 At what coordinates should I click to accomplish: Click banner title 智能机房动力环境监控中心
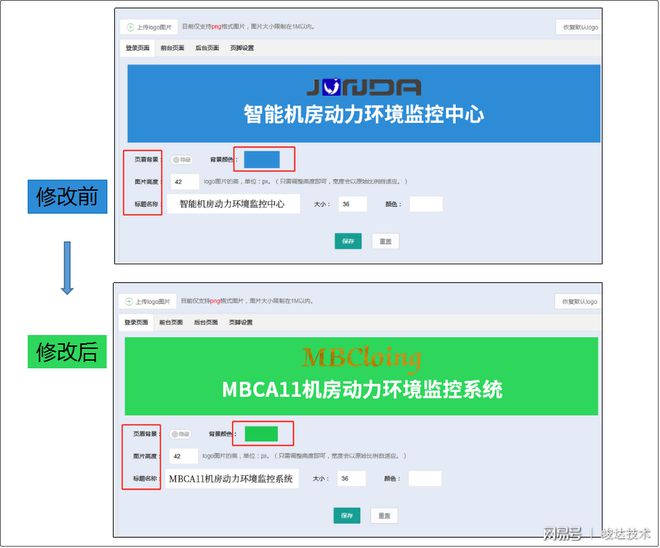point(364,114)
